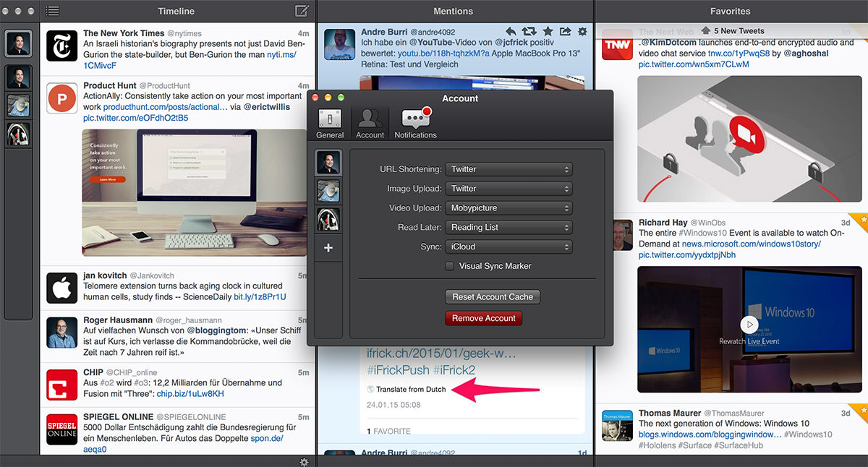Open the Video Upload Mobypicture dropdown
This screenshot has width=868, height=467.
pyautogui.click(x=509, y=208)
